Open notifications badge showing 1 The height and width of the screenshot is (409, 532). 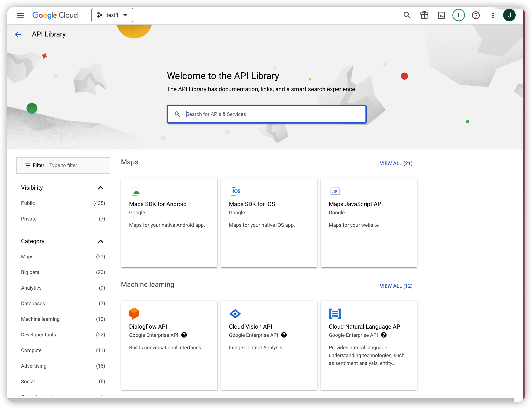pos(458,15)
